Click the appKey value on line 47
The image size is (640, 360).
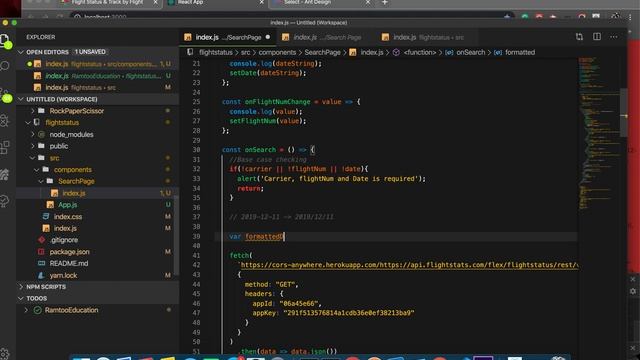coord(349,313)
